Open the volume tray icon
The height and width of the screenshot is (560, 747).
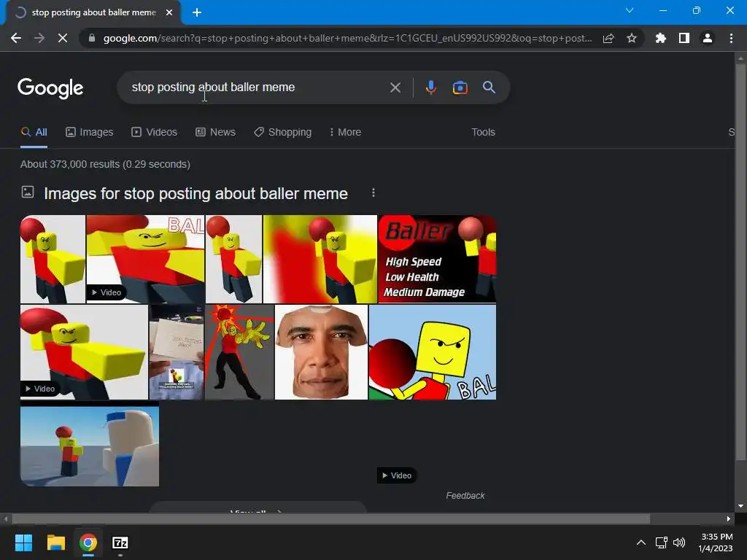pyautogui.click(x=679, y=542)
